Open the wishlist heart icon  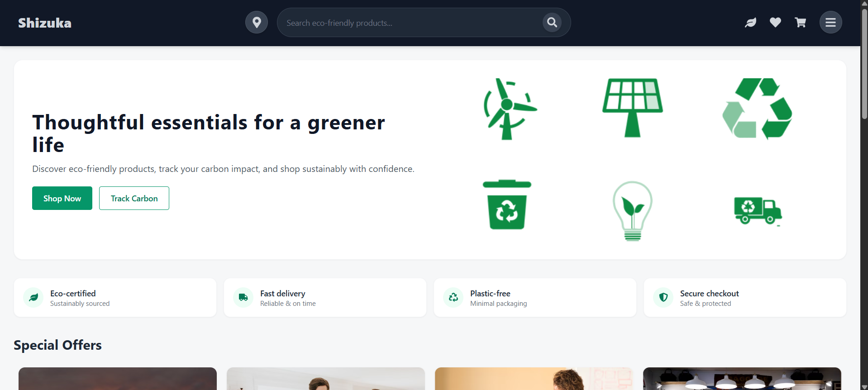coord(775,22)
